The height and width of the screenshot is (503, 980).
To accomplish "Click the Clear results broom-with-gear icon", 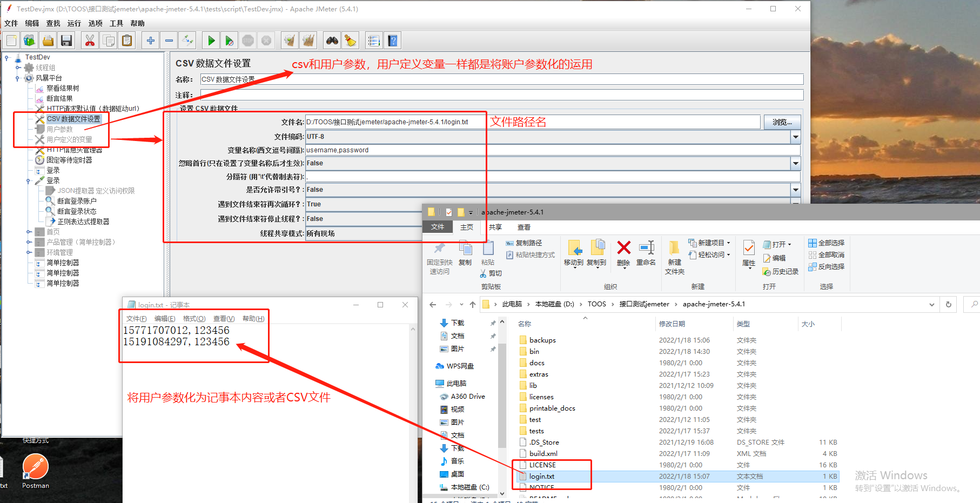I will pyautogui.click(x=290, y=41).
